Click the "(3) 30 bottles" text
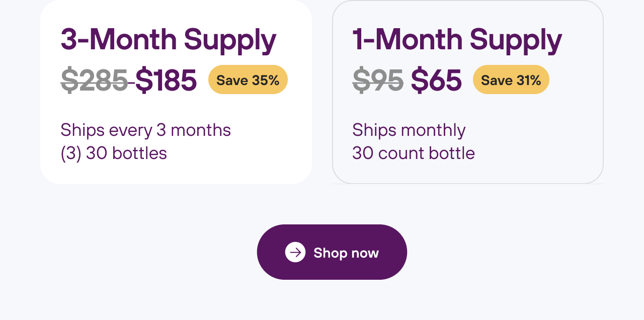 coord(114,153)
